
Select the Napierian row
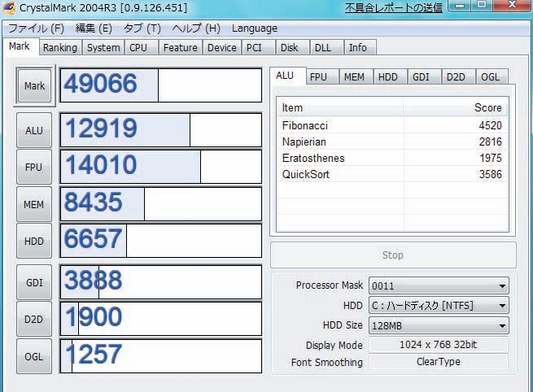click(392, 142)
